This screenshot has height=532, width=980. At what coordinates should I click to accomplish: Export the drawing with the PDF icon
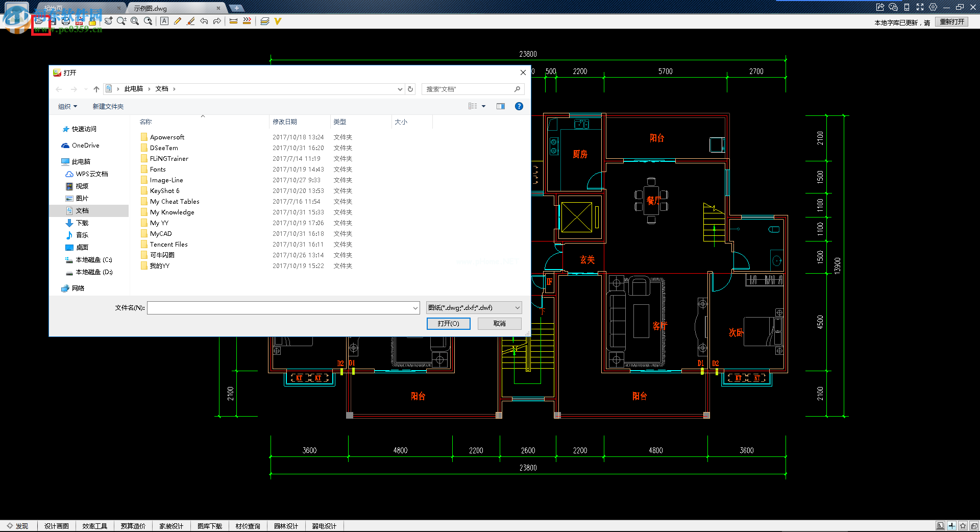(x=79, y=21)
